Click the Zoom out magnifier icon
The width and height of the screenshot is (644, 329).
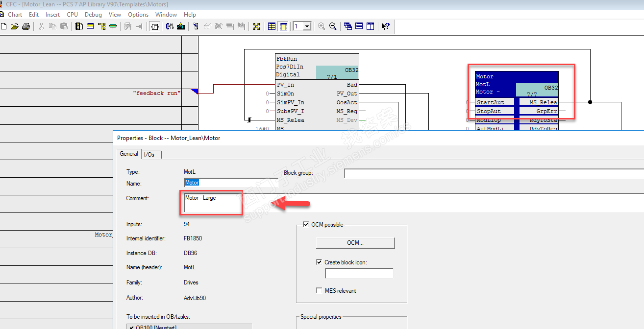coord(333,26)
